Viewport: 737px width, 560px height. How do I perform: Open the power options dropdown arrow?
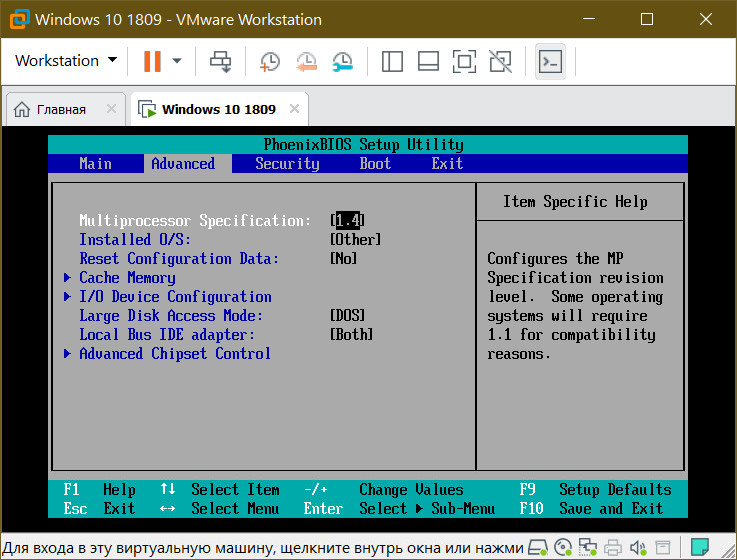click(x=177, y=61)
